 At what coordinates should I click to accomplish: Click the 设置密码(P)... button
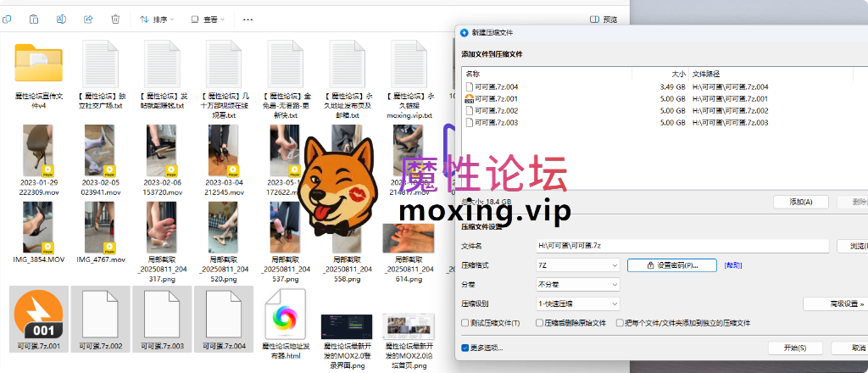[671, 265]
